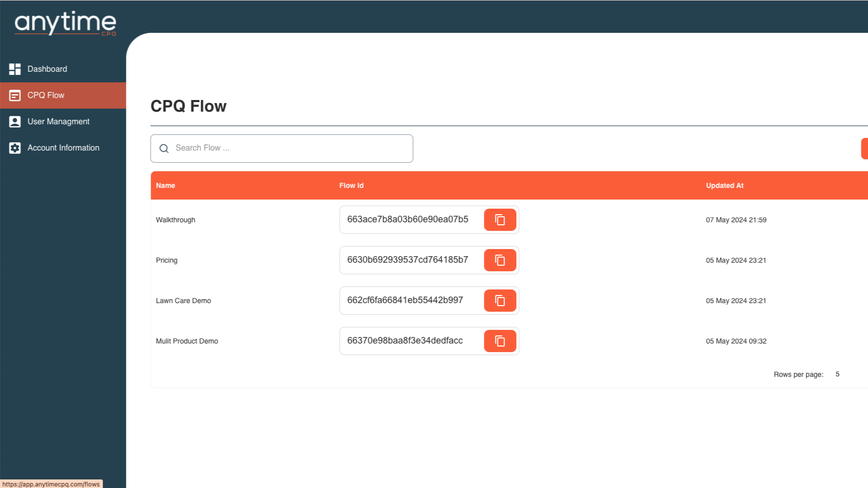Click the Updated At column header

click(x=724, y=185)
